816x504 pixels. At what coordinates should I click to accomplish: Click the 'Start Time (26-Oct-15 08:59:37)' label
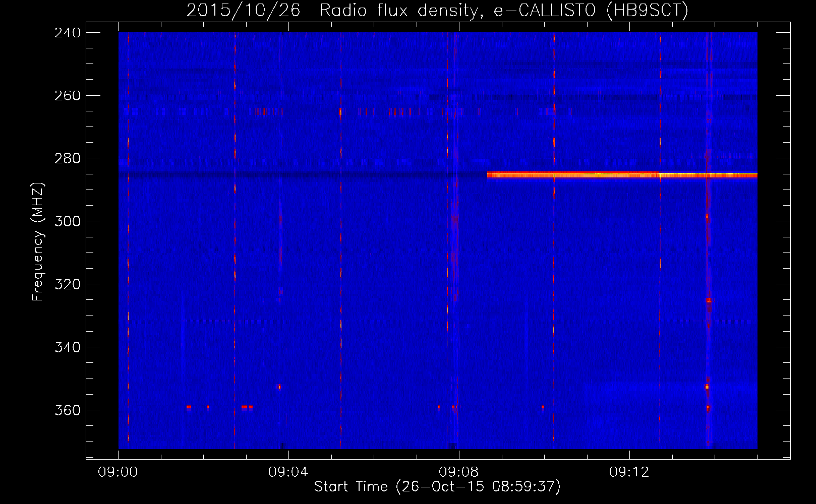tap(437, 487)
